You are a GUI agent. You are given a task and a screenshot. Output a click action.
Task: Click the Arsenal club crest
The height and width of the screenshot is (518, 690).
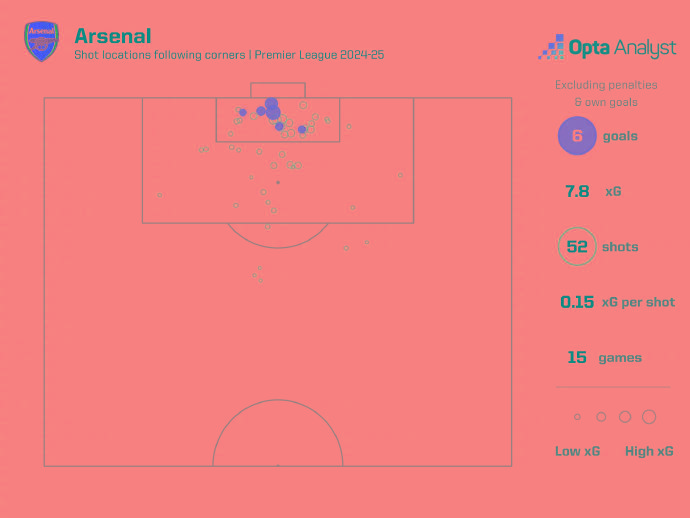(x=42, y=42)
